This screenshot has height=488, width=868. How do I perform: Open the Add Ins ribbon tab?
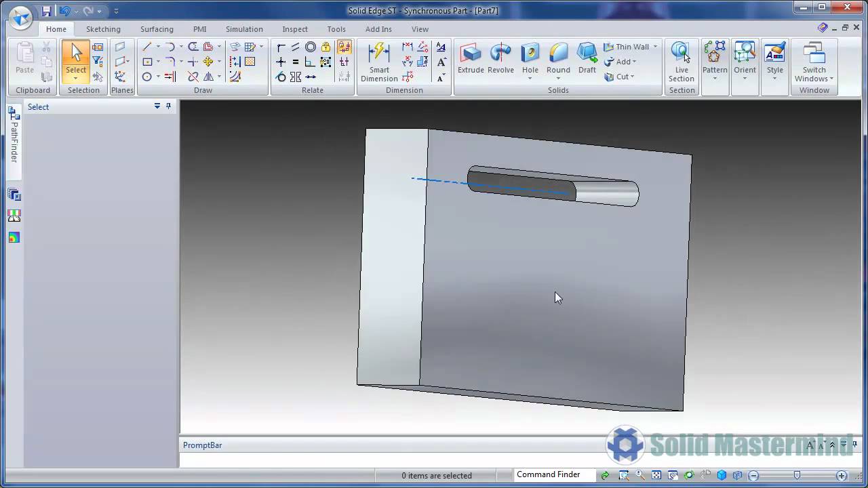(378, 29)
